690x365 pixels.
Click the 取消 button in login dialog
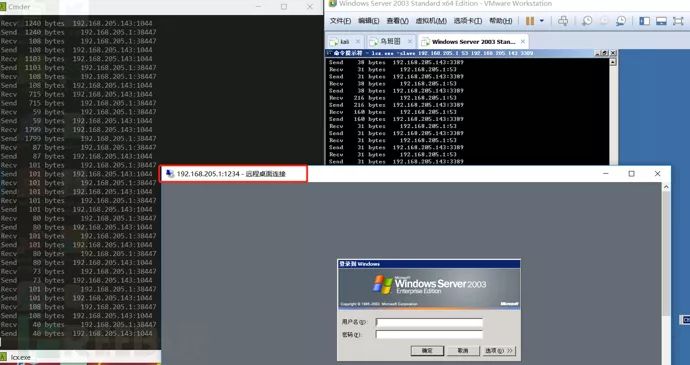point(463,351)
